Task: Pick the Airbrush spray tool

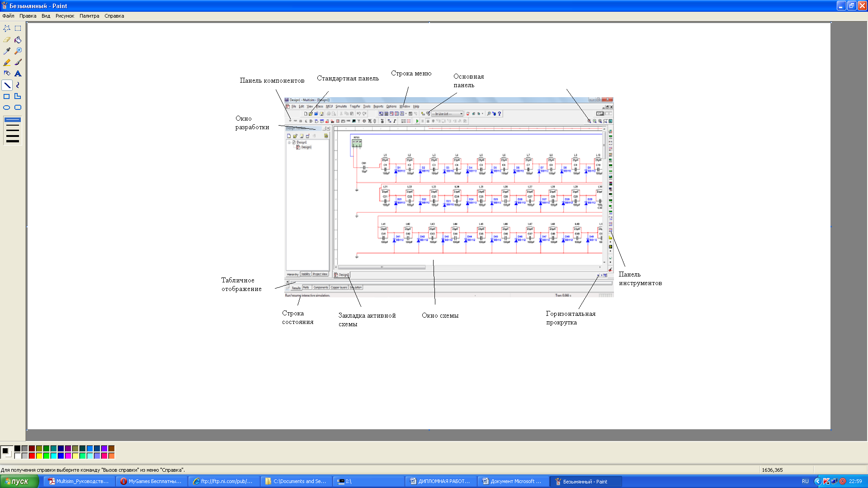Action: 7,74
